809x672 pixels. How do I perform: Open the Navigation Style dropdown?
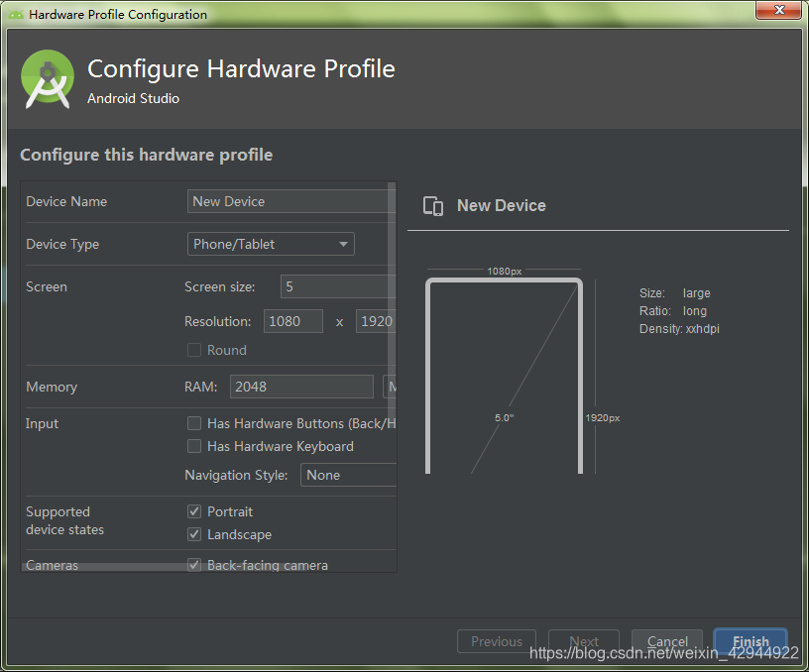(348, 475)
